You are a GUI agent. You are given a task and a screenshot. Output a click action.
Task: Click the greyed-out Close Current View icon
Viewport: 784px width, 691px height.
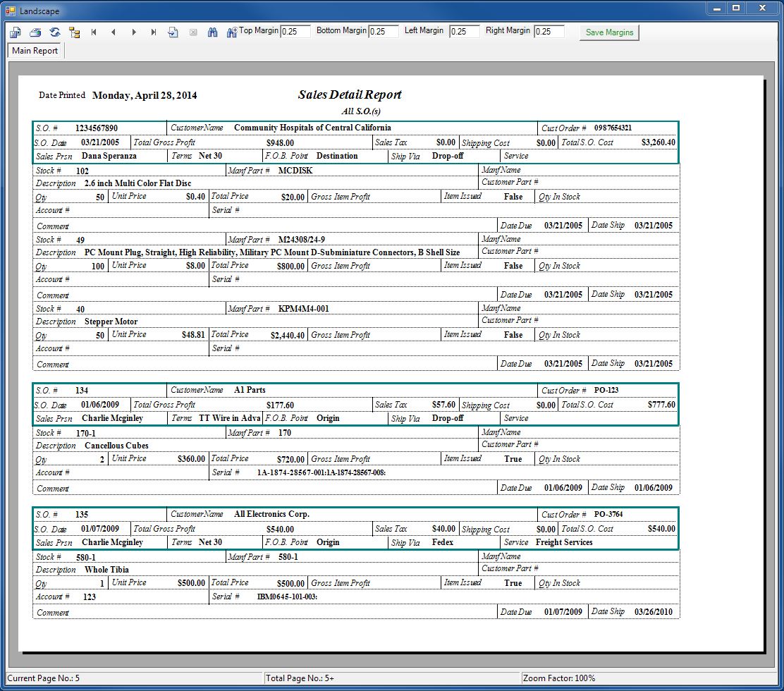[193, 32]
